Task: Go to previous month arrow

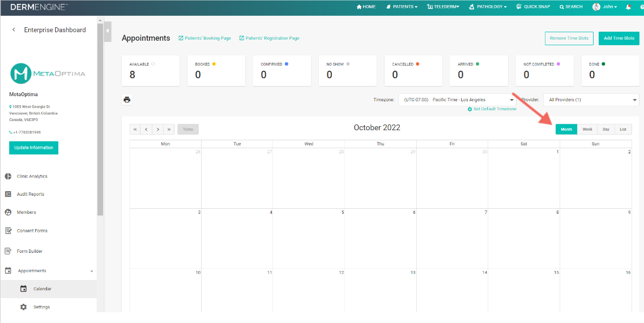Action: pyautogui.click(x=146, y=130)
